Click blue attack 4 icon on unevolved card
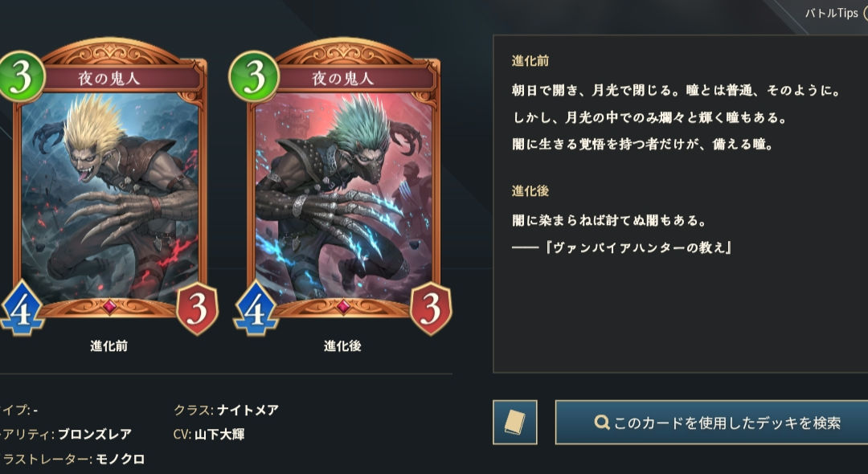The image size is (868, 474). tap(21, 308)
